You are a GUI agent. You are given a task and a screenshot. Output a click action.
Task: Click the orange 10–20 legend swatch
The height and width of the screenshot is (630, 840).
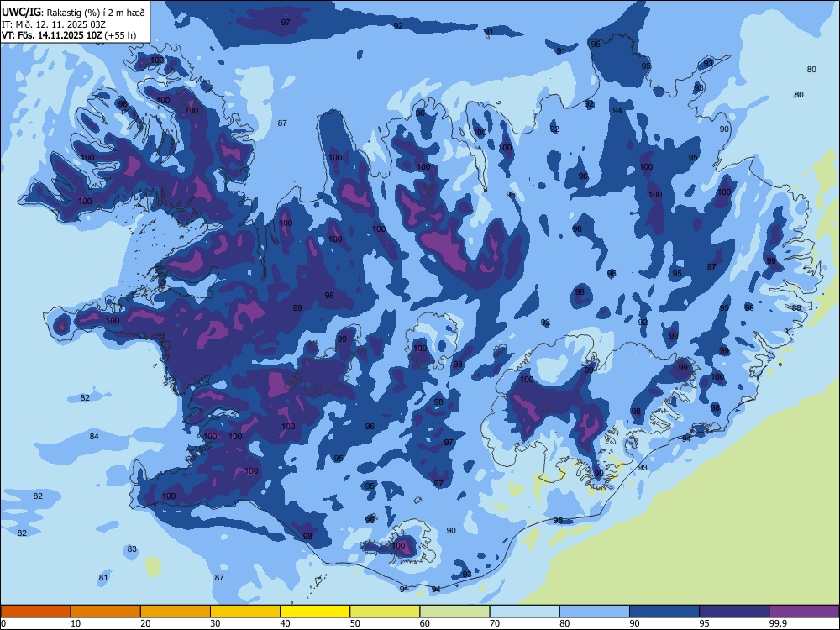(106, 612)
